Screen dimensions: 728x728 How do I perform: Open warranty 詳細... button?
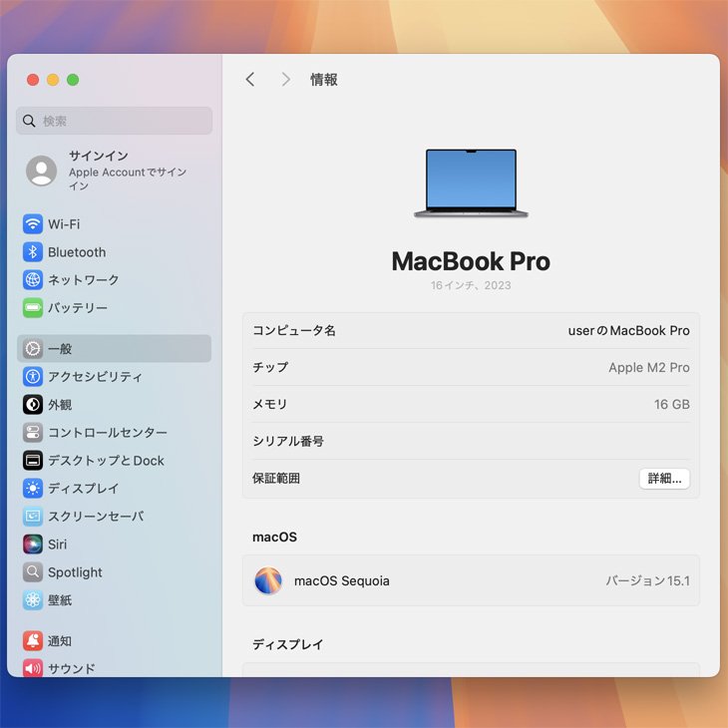click(664, 479)
